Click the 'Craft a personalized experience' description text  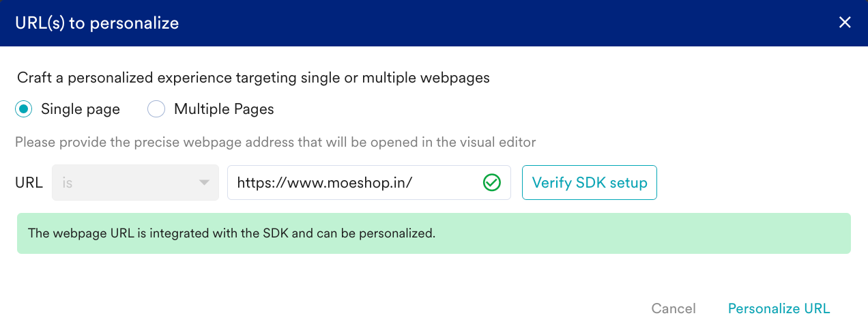coord(253,78)
